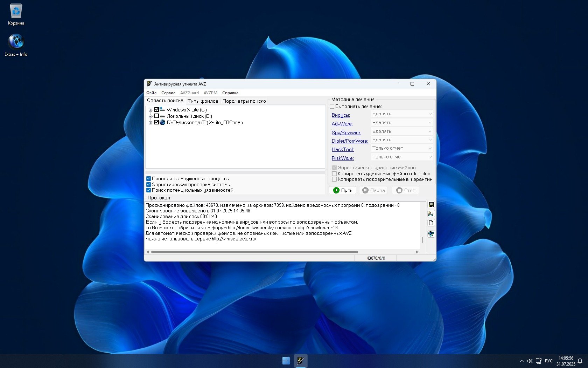Uncheck the Windows X-Lite (C:) drive checkbox
This screenshot has height=368, width=588.
156,110
